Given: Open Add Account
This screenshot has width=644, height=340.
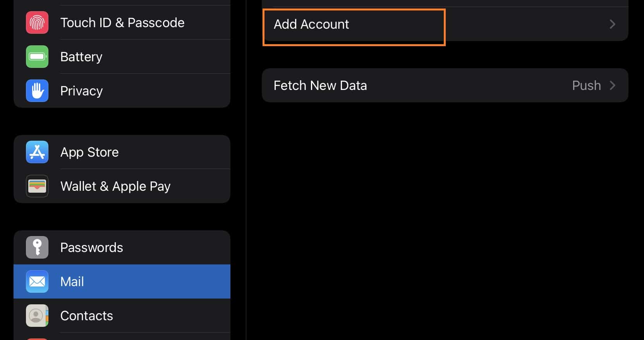Looking at the screenshot, I should pos(311,24).
